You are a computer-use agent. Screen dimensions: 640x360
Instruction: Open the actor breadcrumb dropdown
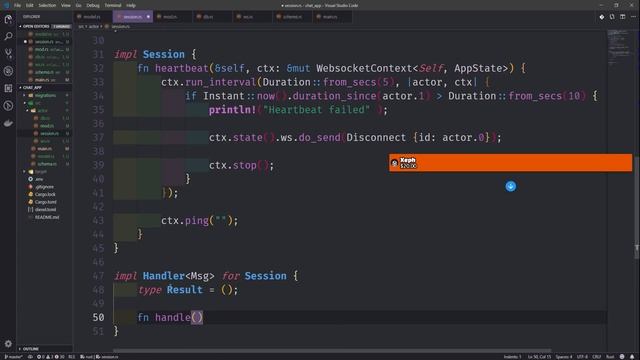point(94,26)
